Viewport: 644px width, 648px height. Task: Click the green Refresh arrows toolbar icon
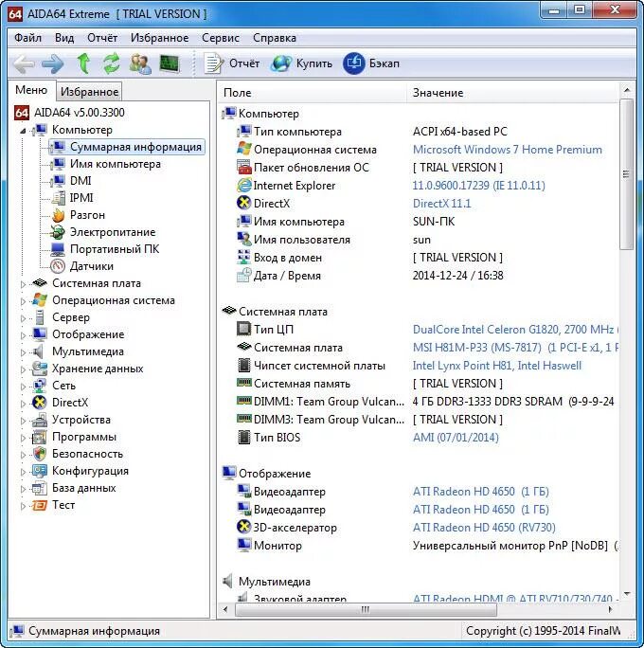[x=112, y=63]
